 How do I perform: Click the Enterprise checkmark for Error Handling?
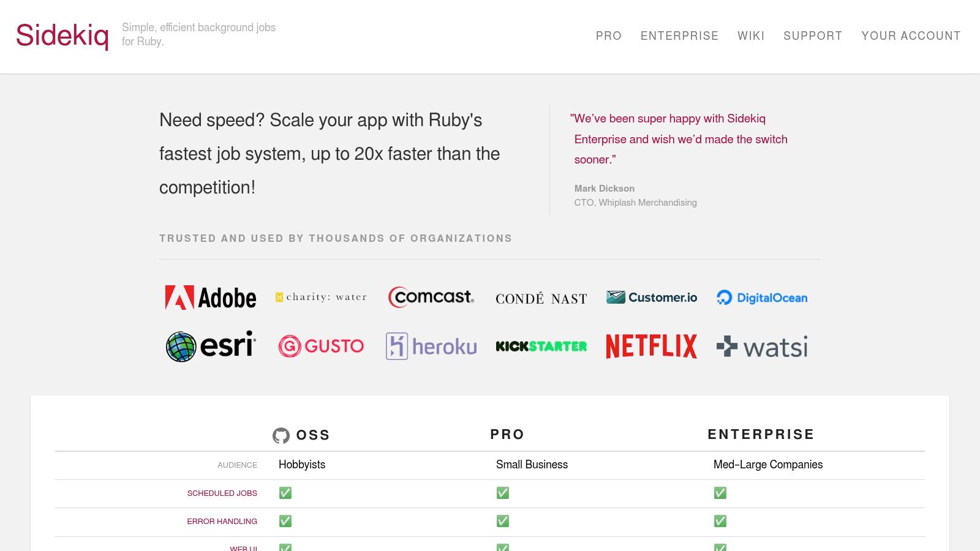(720, 521)
